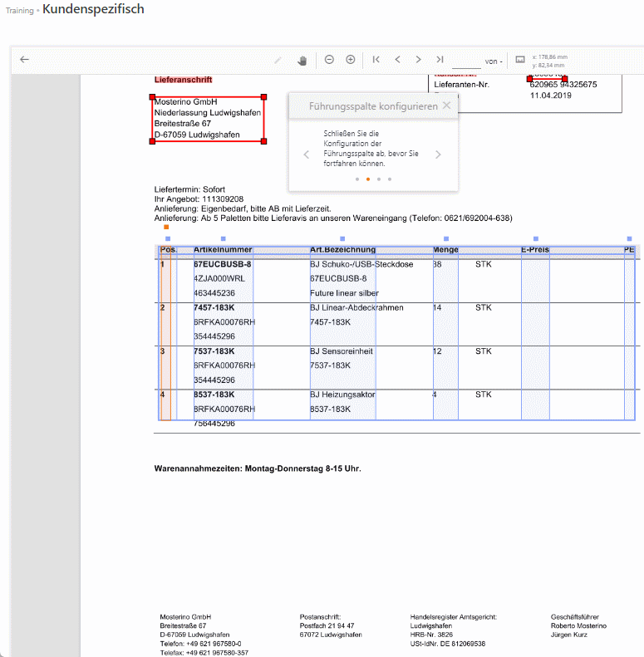Activate the hand pan tool
This screenshot has width=644, height=657.
point(302,61)
